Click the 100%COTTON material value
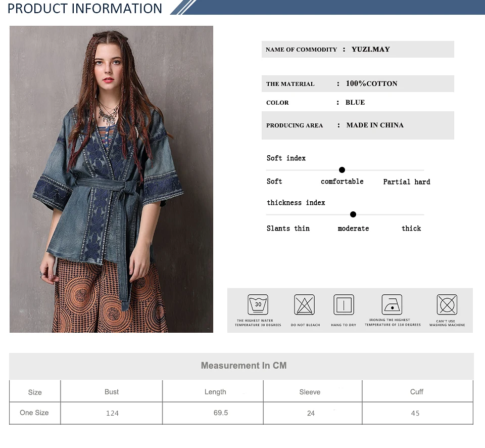485x448 pixels. [371, 83]
